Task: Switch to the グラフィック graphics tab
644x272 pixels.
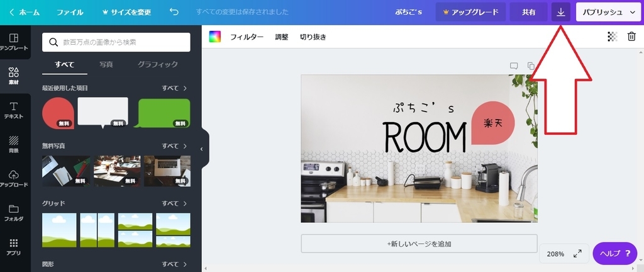Action: (158, 64)
